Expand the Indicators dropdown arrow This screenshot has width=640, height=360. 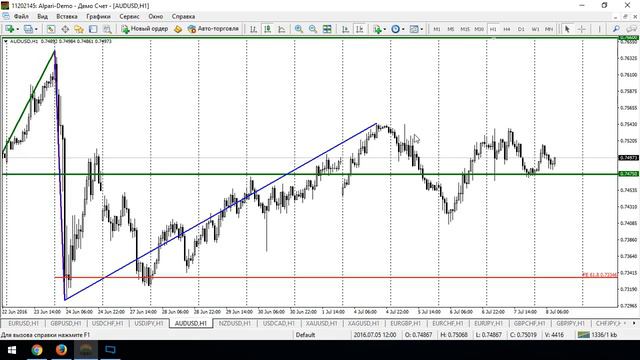tap(385, 29)
